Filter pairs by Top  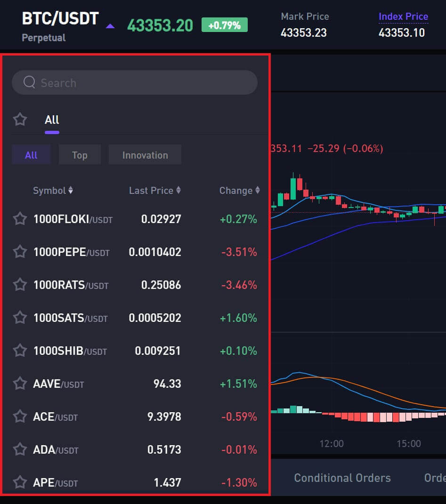(80, 155)
